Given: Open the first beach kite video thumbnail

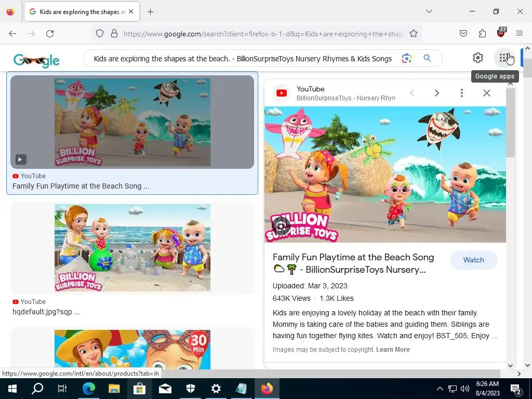Looking at the screenshot, I should 132,122.
